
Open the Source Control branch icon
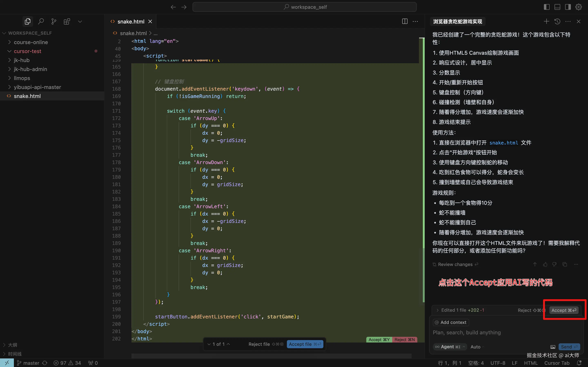tap(54, 21)
